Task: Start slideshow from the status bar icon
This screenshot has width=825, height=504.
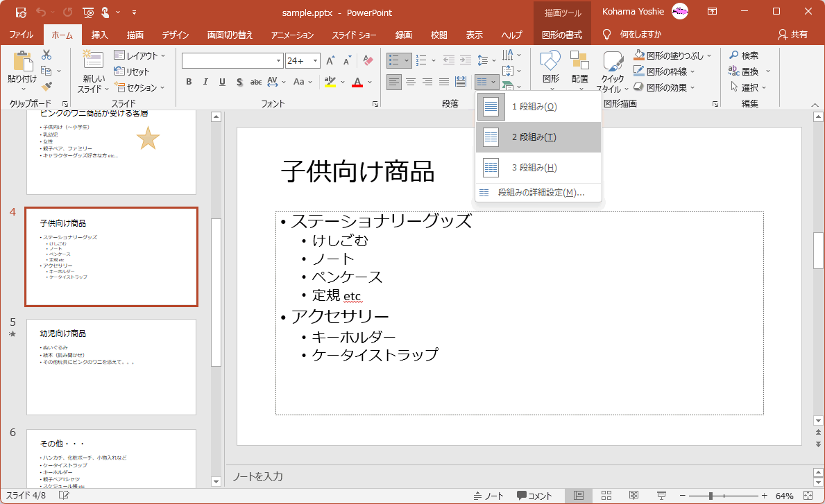Action: pos(661,496)
